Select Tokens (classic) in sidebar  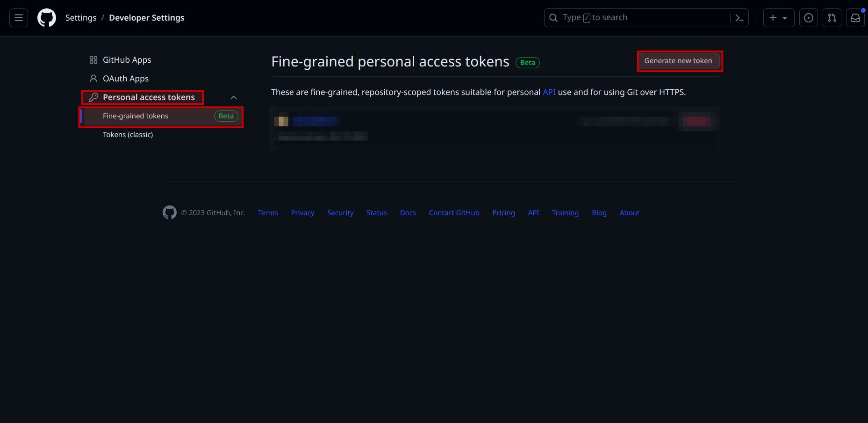(x=128, y=135)
